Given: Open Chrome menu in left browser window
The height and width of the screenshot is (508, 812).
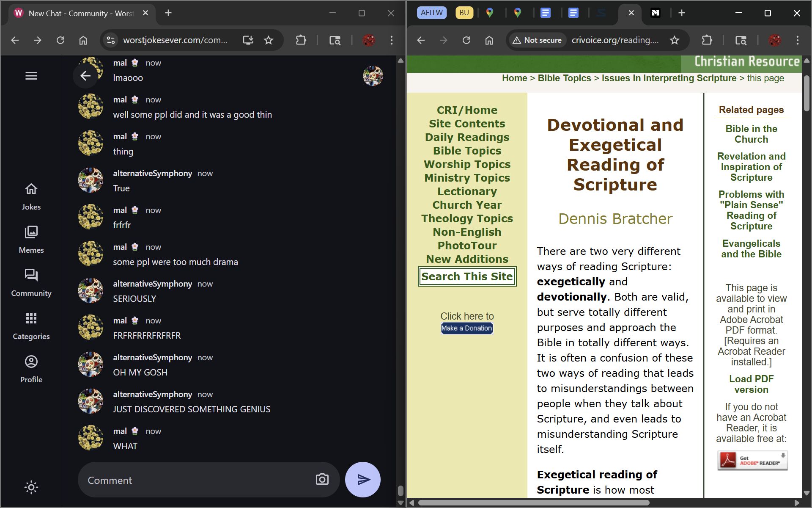Looking at the screenshot, I should coord(392,40).
